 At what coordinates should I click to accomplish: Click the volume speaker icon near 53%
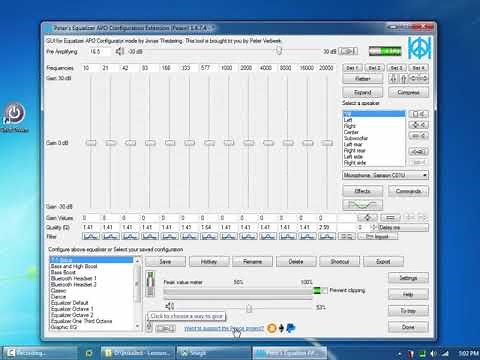pos(169,306)
